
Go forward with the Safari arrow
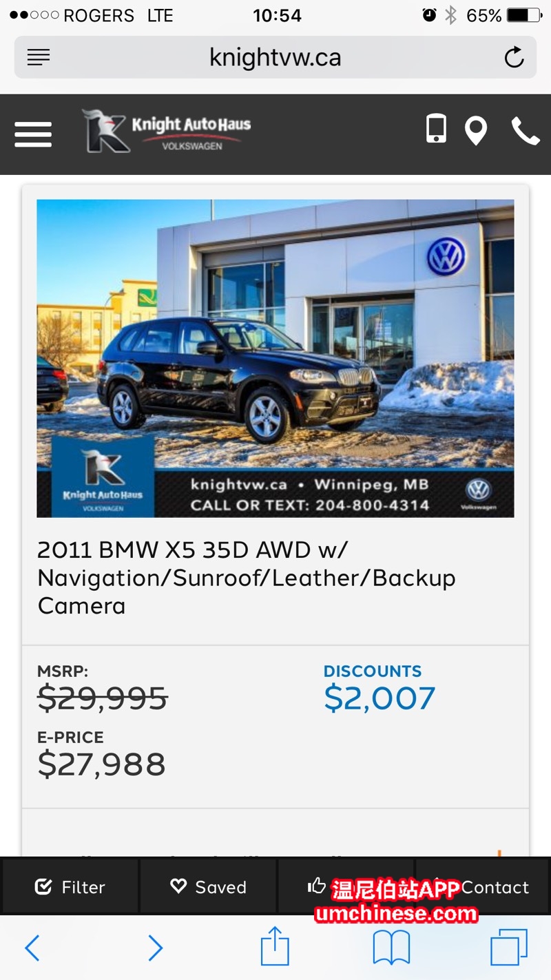coord(156,948)
